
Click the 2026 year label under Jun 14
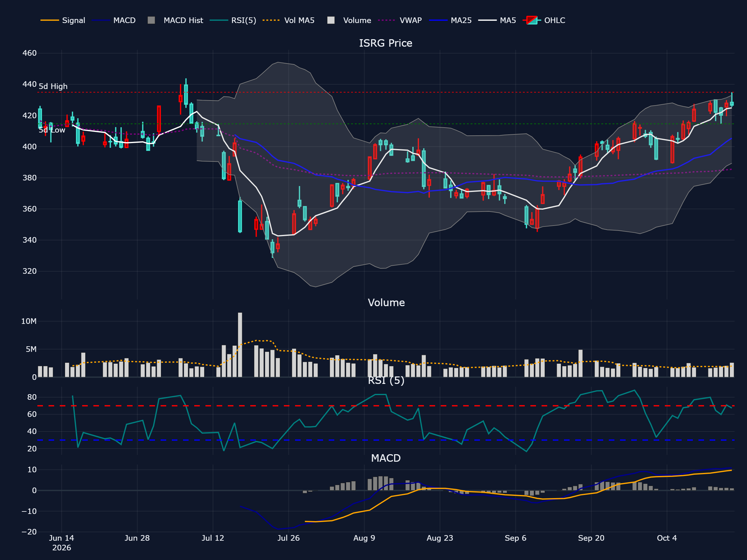click(61, 548)
